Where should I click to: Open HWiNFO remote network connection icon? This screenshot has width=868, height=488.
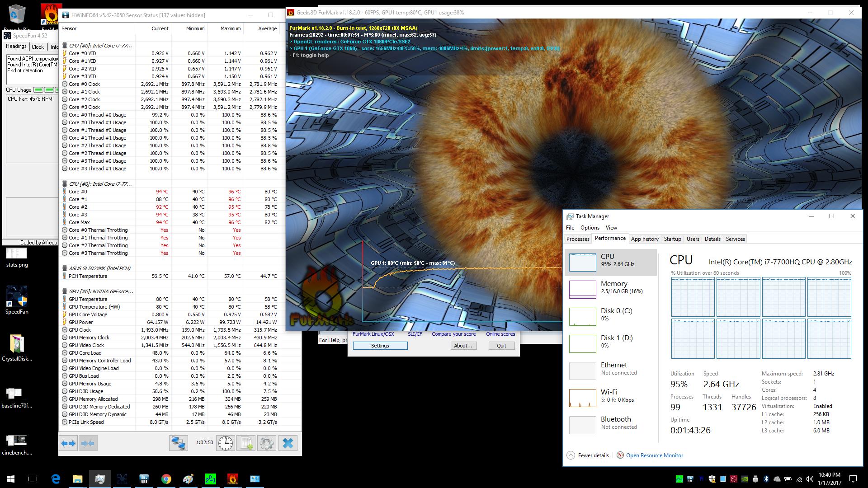click(x=179, y=443)
